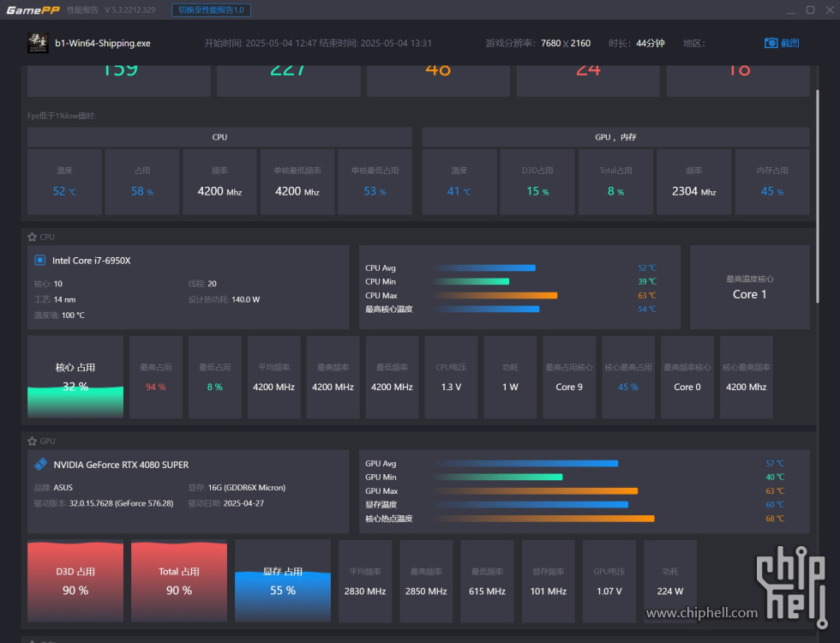Click the vertical scrollbar thumb

pyautogui.click(x=818, y=196)
